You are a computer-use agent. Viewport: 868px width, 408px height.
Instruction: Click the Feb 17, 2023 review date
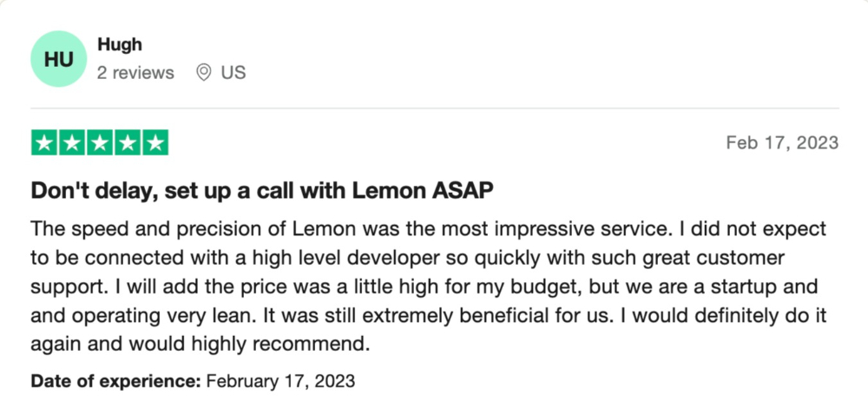pyautogui.click(x=782, y=143)
